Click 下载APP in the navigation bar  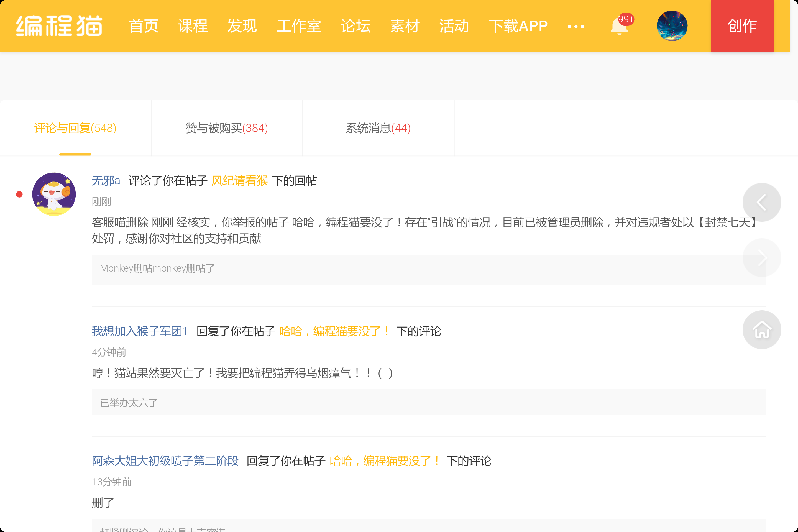point(518,26)
